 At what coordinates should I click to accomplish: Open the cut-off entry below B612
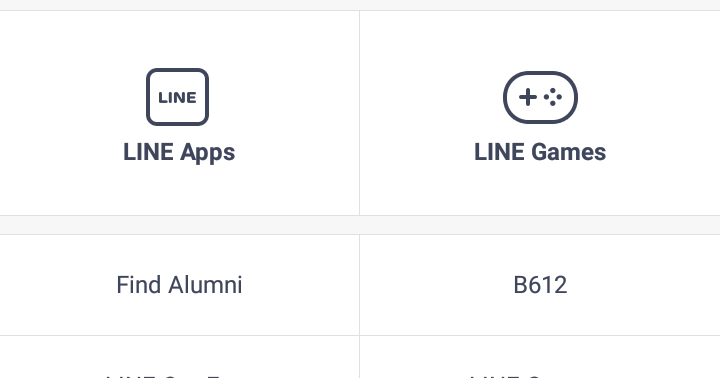(540, 375)
